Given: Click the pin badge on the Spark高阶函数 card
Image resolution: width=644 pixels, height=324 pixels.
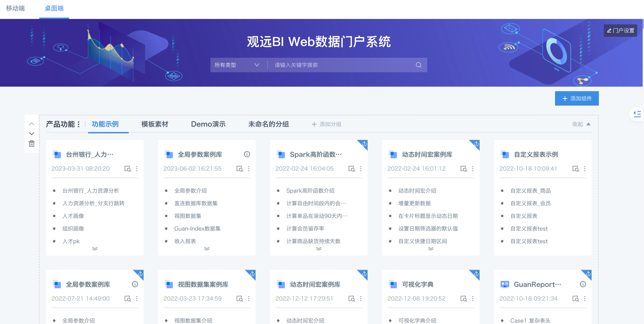Looking at the screenshot, I should pos(364,144).
